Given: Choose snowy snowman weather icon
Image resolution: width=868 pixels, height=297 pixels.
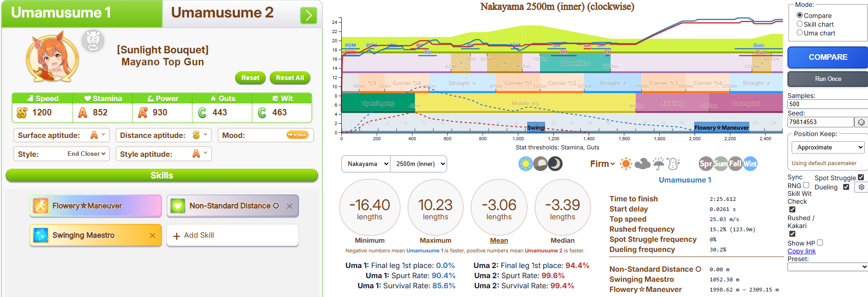Looking at the screenshot, I should click(673, 164).
